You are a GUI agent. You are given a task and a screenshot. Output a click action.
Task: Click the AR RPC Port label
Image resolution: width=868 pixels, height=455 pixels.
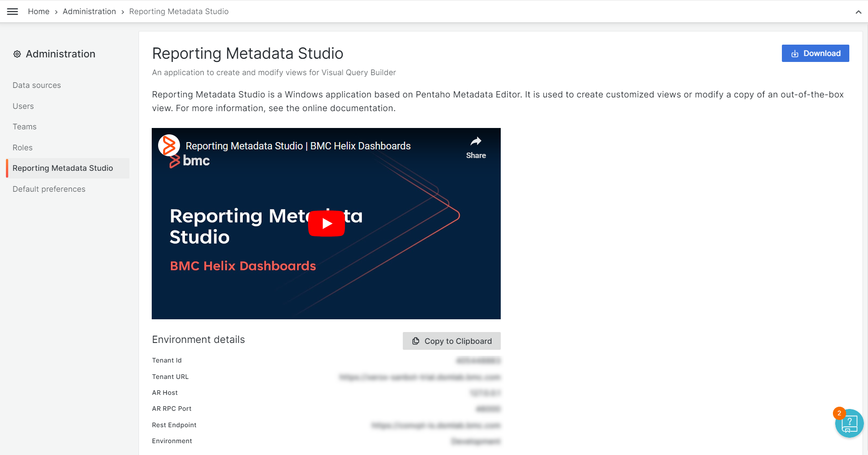tap(172, 409)
